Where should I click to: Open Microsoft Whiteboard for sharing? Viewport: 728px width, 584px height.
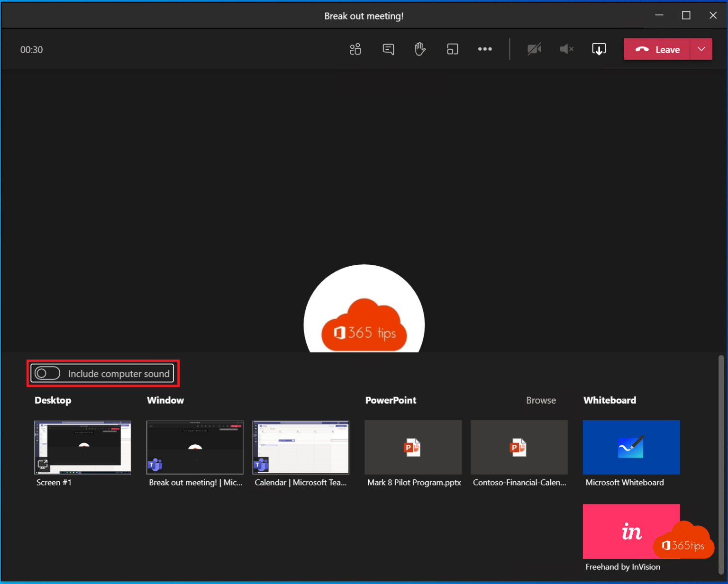tap(631, 447)
